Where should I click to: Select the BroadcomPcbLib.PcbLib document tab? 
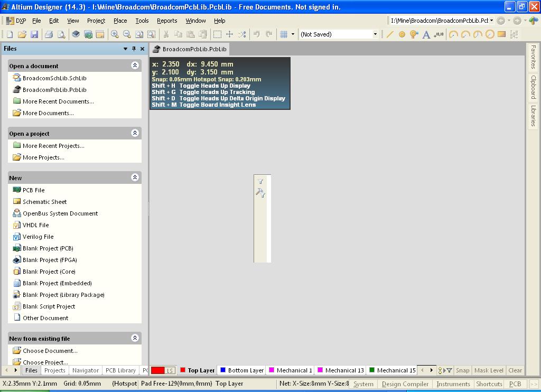pos(190,49)
